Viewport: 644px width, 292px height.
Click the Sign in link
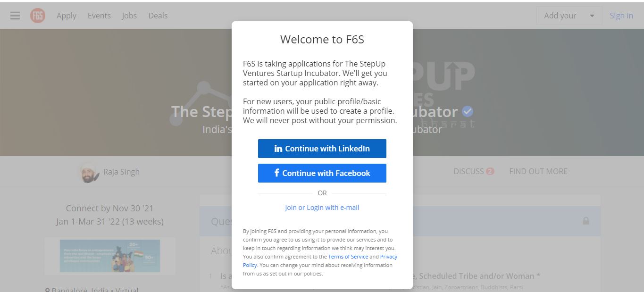pos(621,15)
